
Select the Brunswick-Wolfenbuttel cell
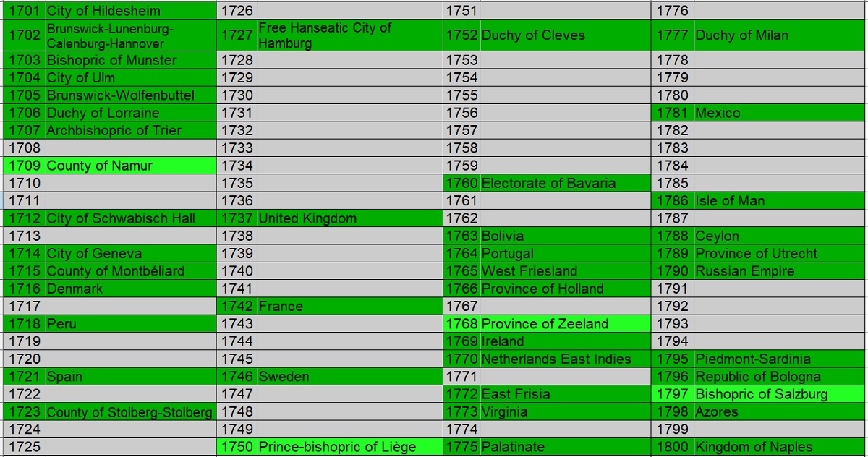pyautogui.click(x=130, y=95)
